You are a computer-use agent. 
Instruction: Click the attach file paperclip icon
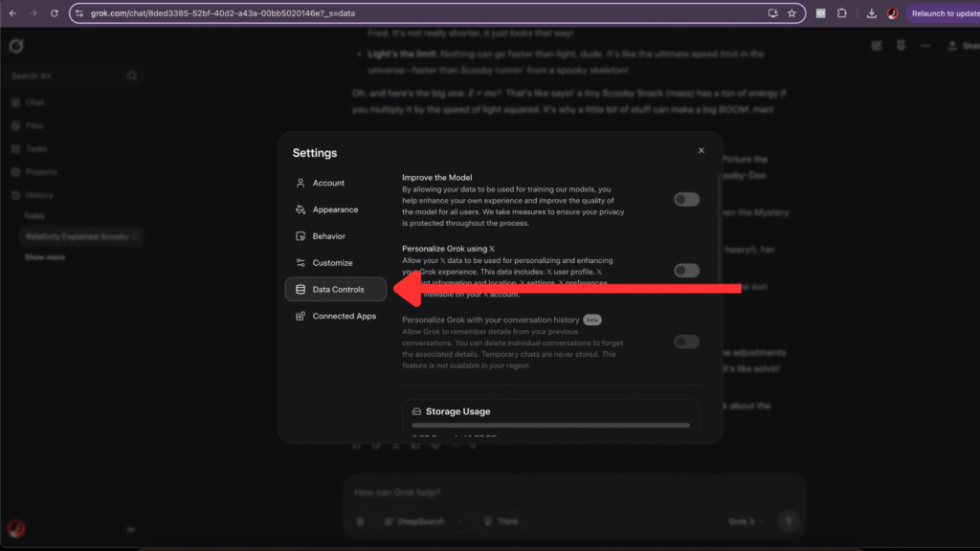pyautogui.click(x=360, y=521)
